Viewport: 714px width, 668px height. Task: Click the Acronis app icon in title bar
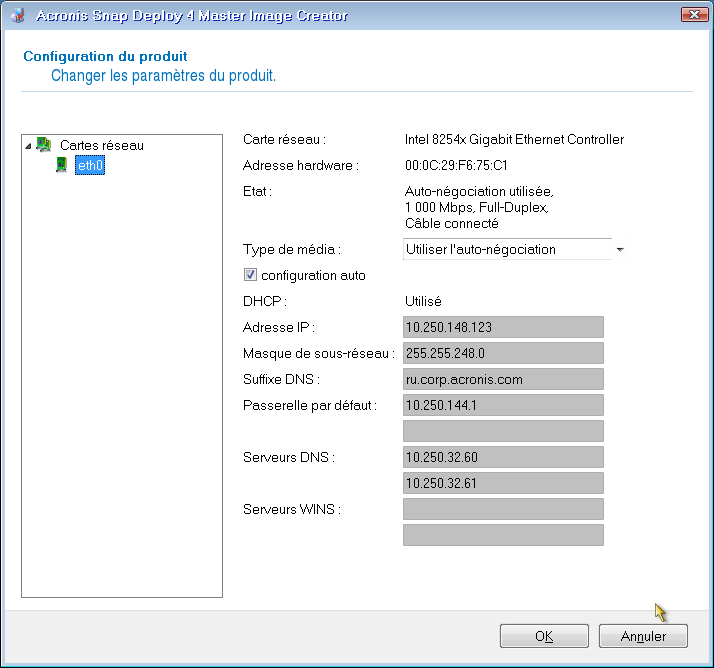coord(16,15)
